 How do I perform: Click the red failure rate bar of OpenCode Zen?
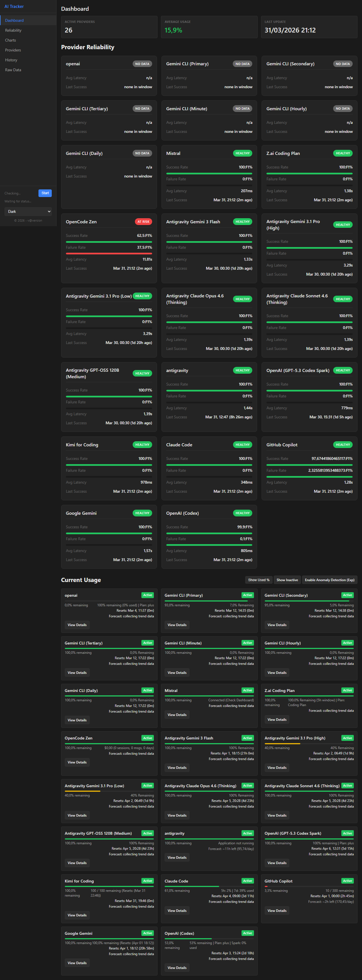pyautogui.click(x=109, y=253)
